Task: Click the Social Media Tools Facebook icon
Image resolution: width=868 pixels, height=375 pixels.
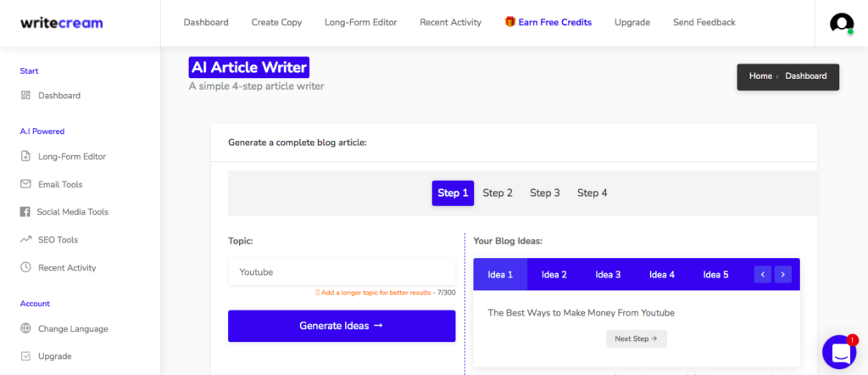Action: [25, 211]
